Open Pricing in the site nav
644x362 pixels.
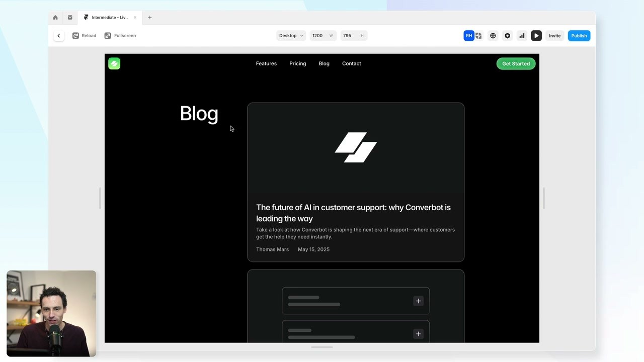pos(297,63)
